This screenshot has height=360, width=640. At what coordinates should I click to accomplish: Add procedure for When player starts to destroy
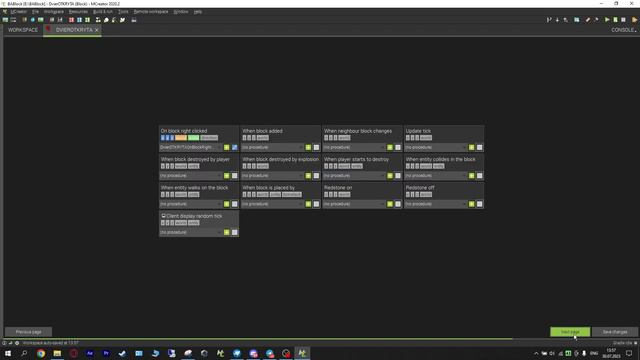click(390, 176)
